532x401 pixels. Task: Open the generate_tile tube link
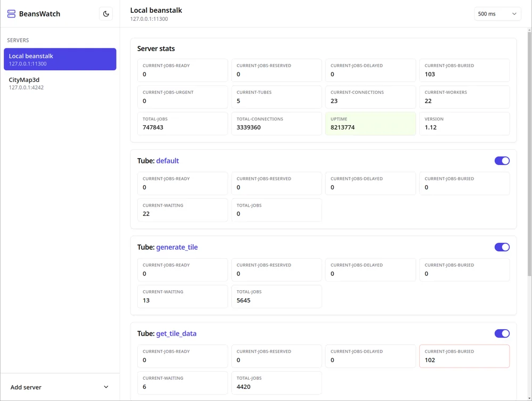177,247
